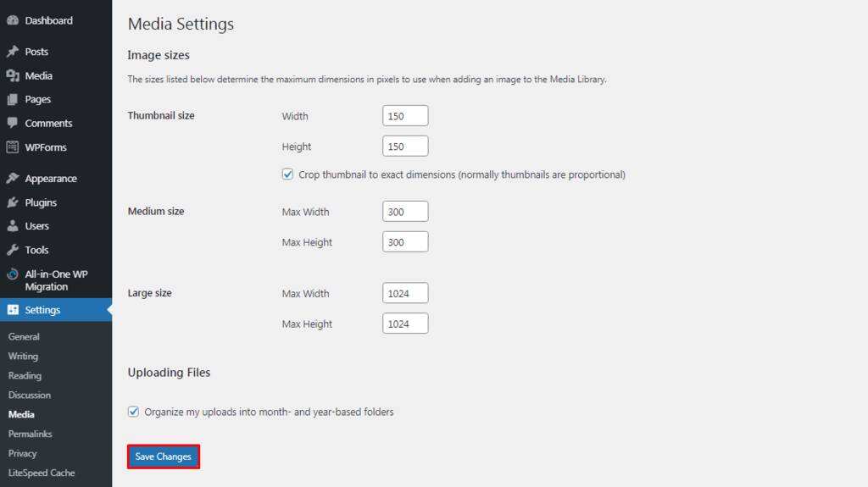868x487 pixels.
Task: Open the Writing settings page
Action: click(23, 356)
